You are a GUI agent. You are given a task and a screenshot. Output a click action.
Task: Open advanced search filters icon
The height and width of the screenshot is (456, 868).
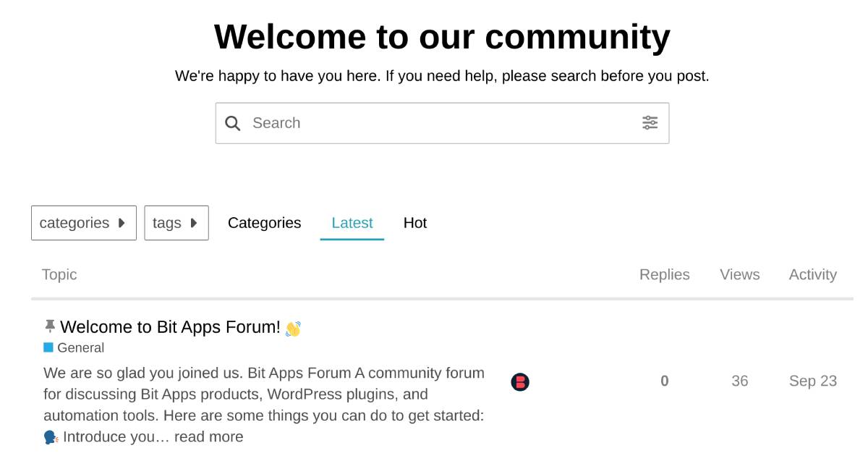[650, 123]
